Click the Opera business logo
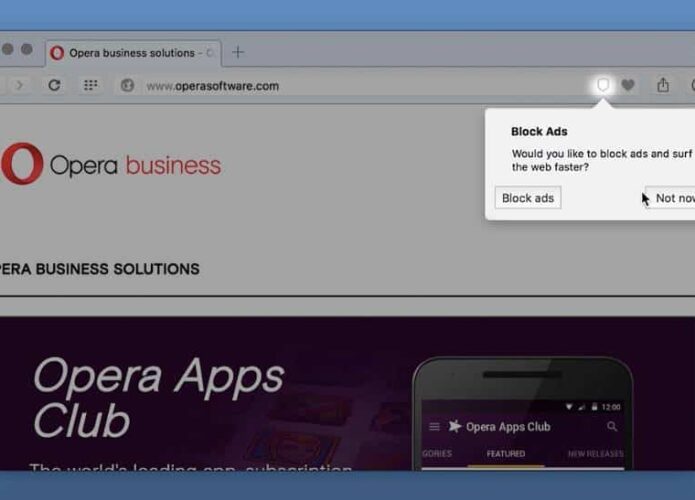The width and height of the screenshot is (695, 500). [111, 164]
